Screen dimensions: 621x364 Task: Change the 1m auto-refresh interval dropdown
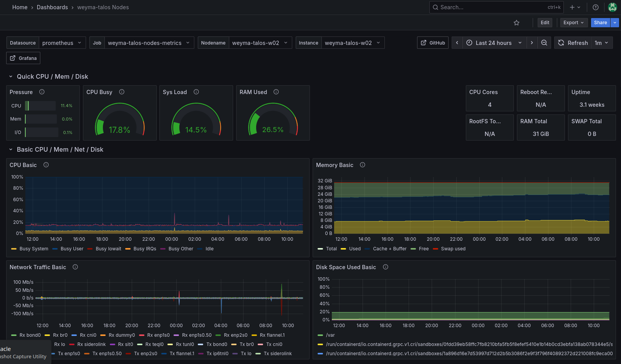pyautogui.click(x=601, y=43)
